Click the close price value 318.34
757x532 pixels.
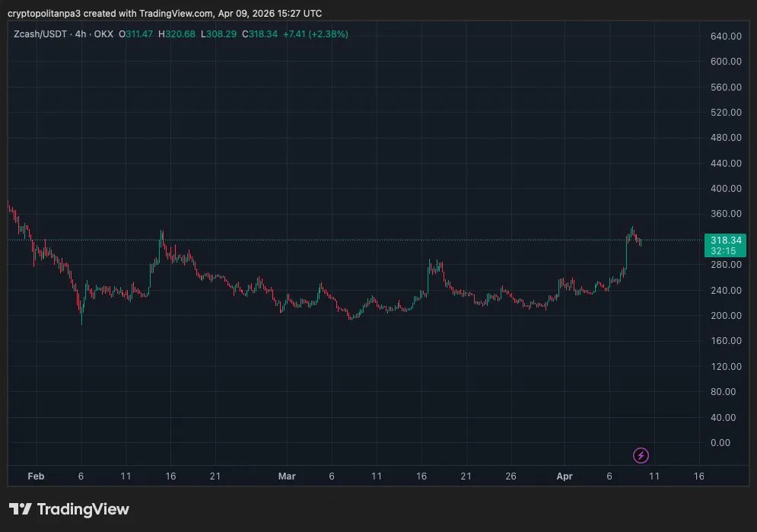tap(262, 34)
